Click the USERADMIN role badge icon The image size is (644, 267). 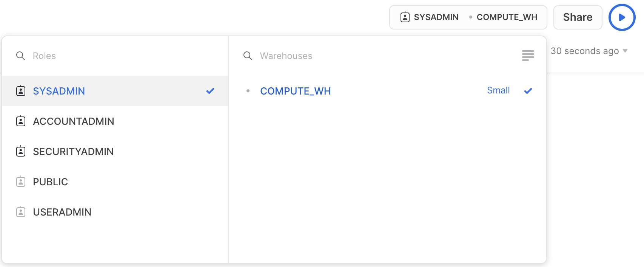[x=21, y=212]
